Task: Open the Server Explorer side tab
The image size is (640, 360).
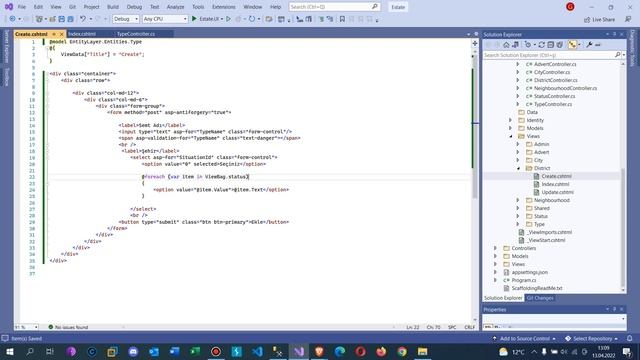Action: click(7, 47)
